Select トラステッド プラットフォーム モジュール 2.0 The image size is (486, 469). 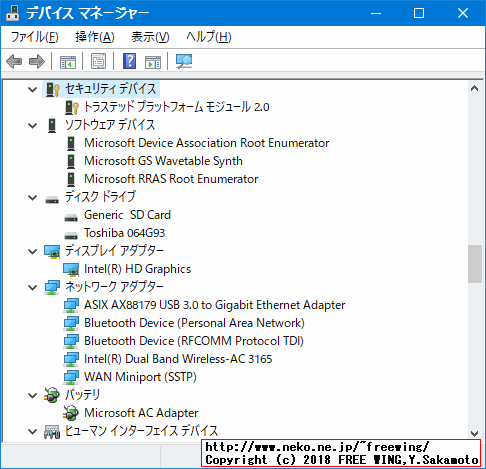[x=177, y=107]
